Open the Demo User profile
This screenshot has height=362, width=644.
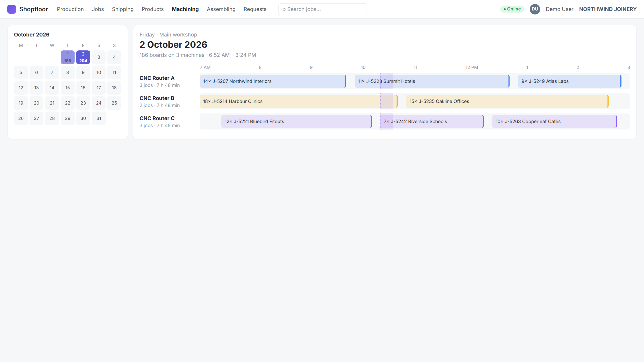(x=559, y=9)
